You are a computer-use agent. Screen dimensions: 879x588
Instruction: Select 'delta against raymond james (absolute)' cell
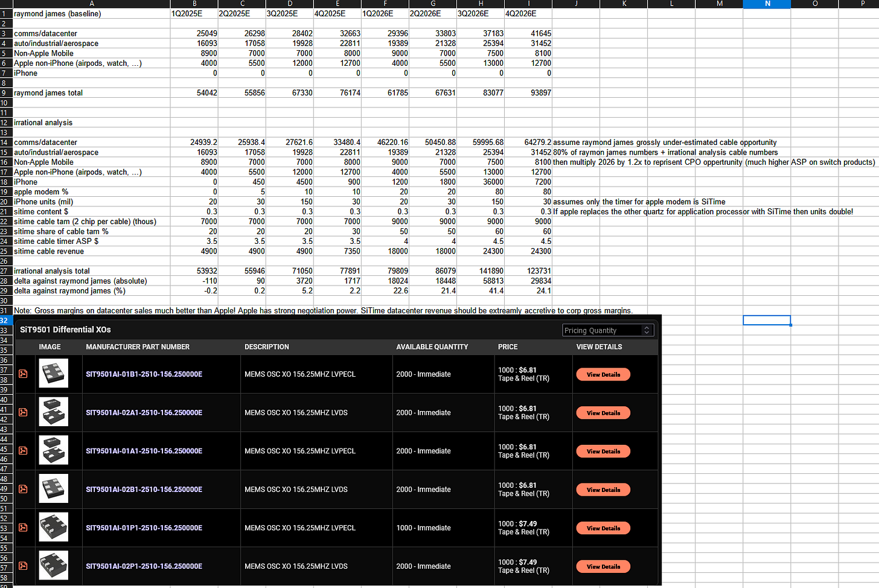coord(92,281)
